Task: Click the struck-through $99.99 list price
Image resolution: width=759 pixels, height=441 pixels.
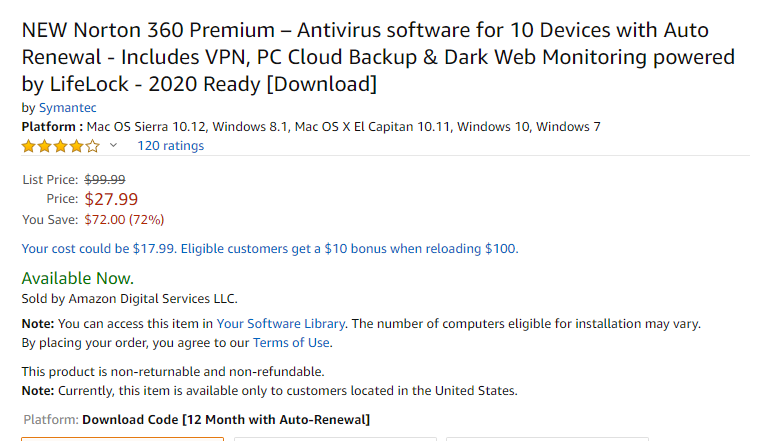Action: tap(104, 180)
